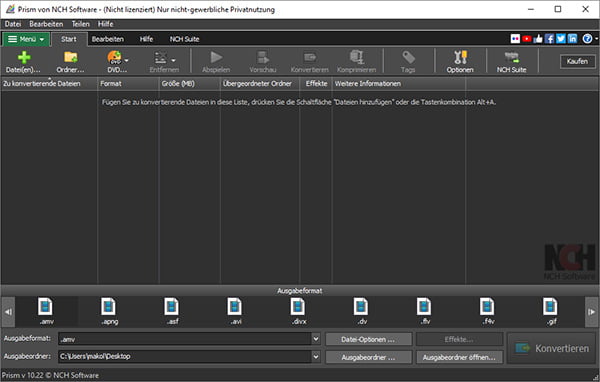
Task: Expand the arrow next to help icon
Action: [596, 39]
